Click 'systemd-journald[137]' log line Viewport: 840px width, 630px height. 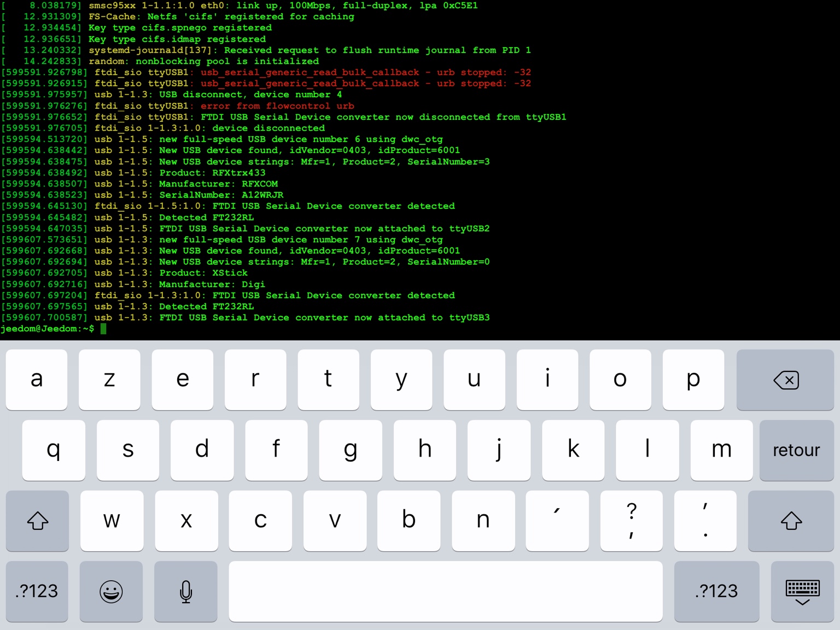[266, 50]
